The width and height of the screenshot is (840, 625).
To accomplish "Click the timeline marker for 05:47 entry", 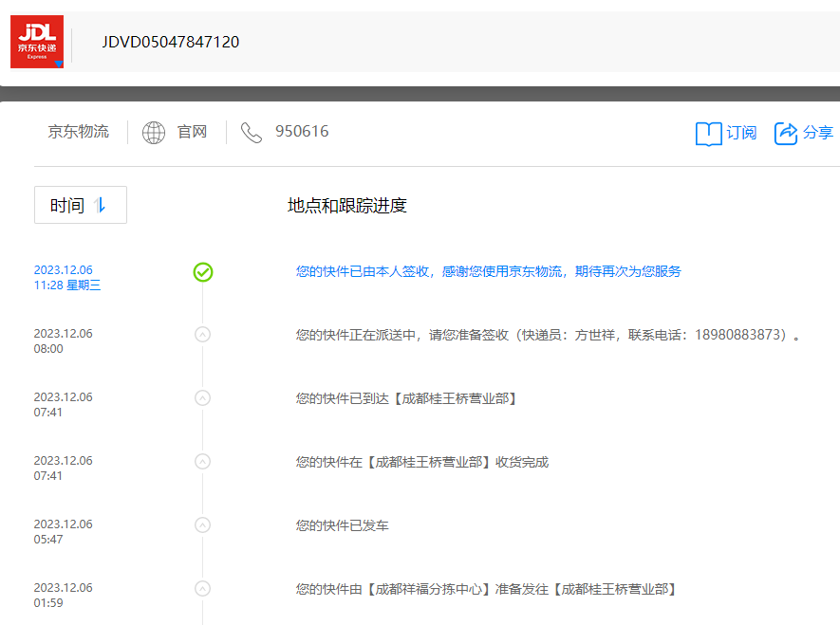I will pyautogui.click(x=202, y=525).
